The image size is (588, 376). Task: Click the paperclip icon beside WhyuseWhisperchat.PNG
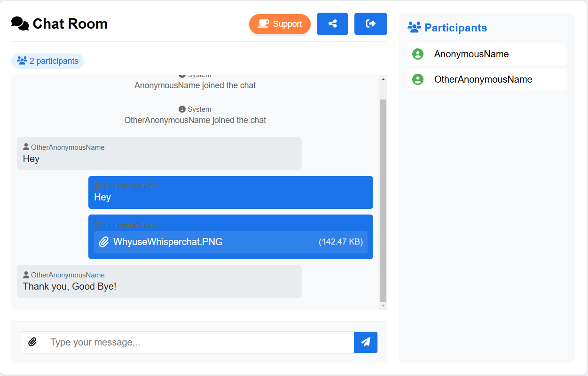click(x=104, y=242)
